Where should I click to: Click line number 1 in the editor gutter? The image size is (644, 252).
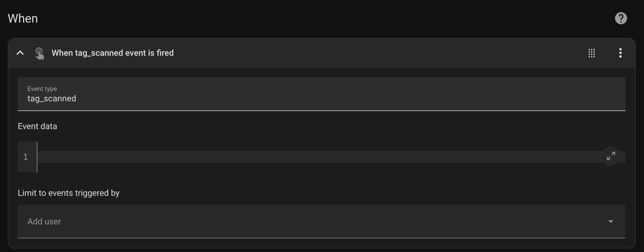pyautogui.click(x=26, y=157)
